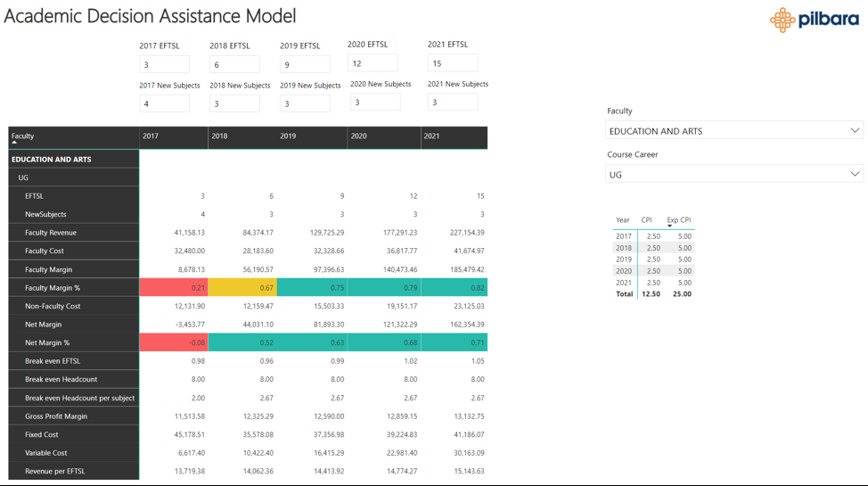Click the Faculty column sort arrow
Screen dimensions: 868x486
(x=14, y=143)
